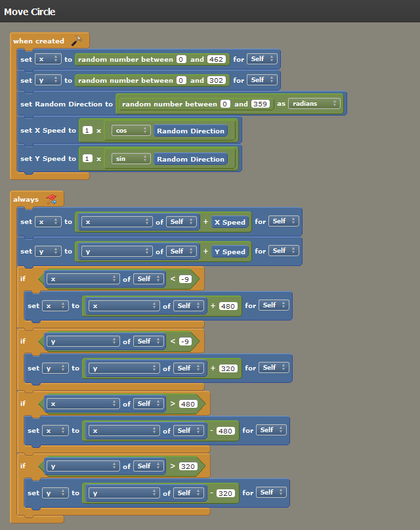Screen dimensions: 420x530
Task: Edit the + 320 value field
Action: point(228,369)
